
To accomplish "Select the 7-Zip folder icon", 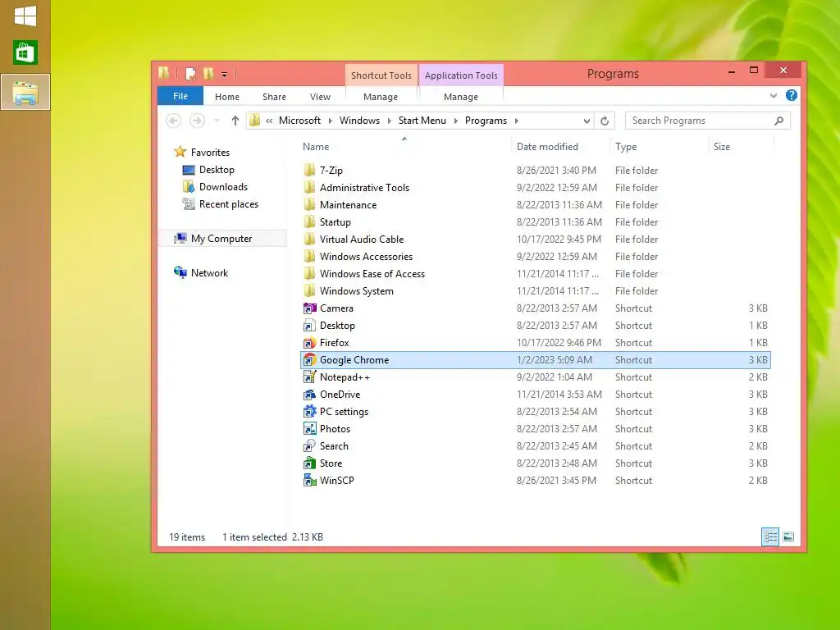I will point(309,171).
